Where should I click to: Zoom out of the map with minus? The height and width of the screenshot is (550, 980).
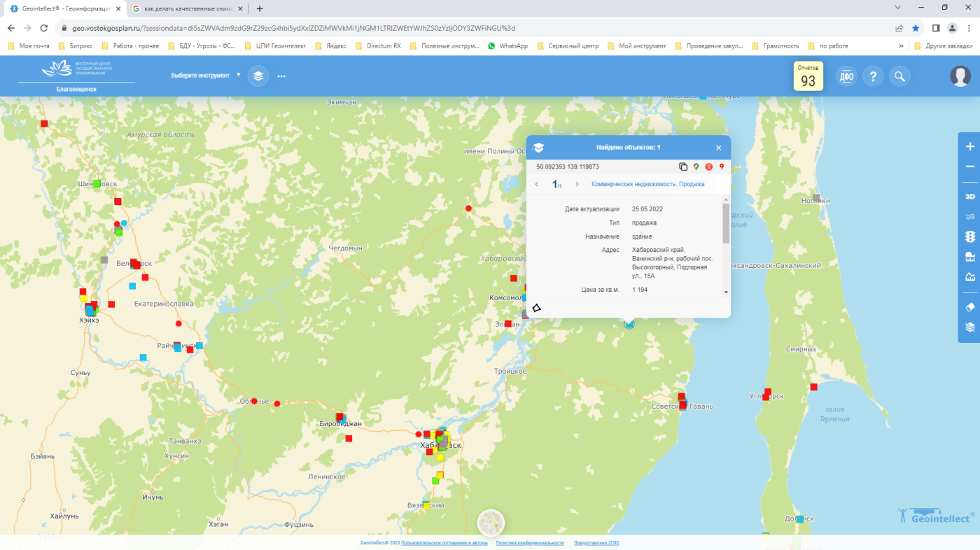pos(969,167)
